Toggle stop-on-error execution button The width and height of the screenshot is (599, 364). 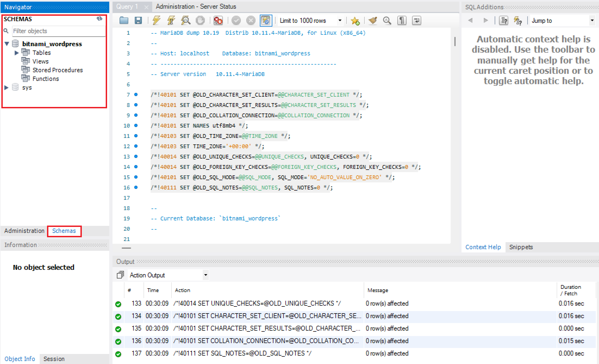218,21
